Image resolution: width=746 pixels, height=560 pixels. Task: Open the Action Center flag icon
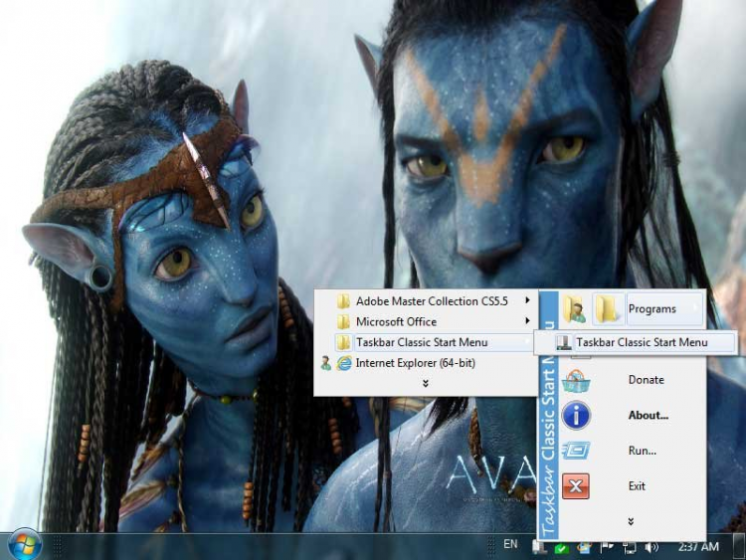coord(607,547)
